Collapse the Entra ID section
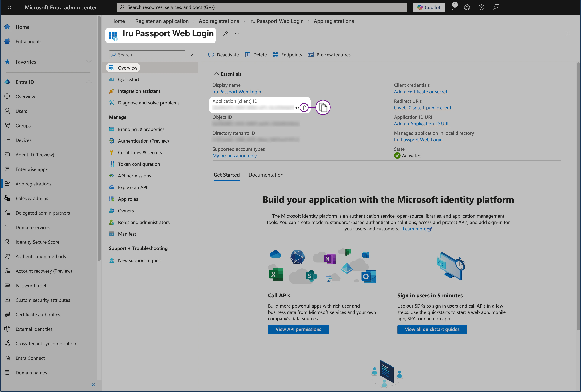The image size is (581, 392). (89, 82)
